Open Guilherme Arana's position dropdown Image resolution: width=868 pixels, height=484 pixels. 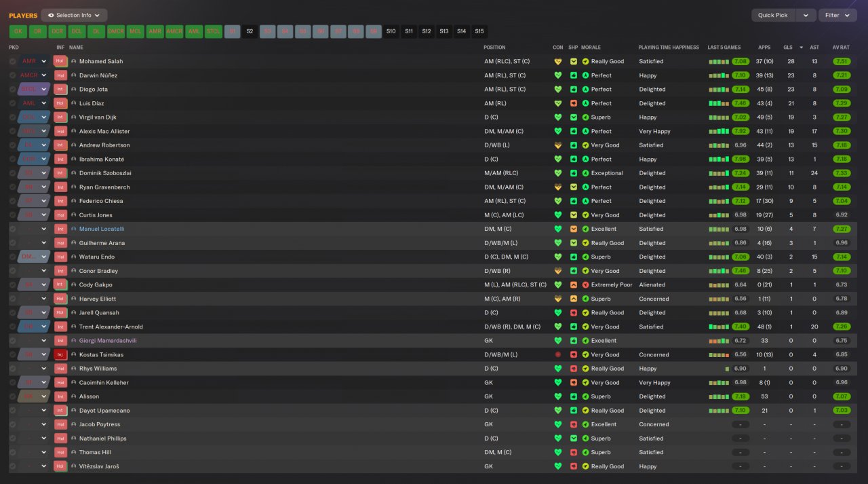click(44, 243)
